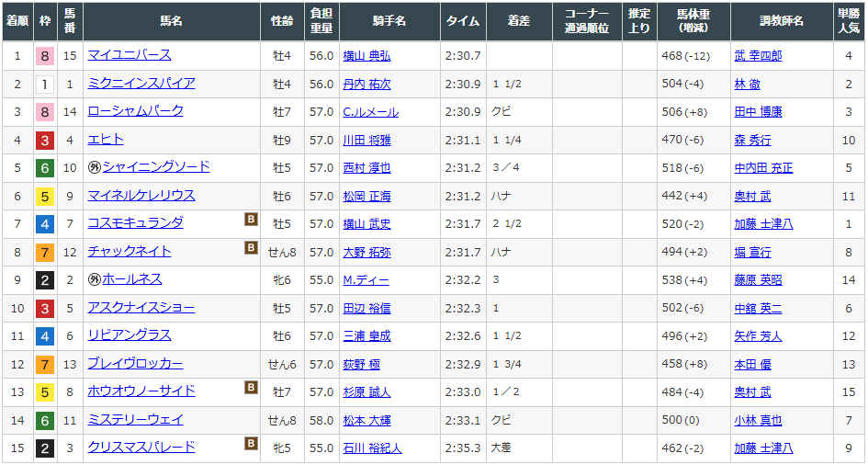Image resolution: width=868 pixels, height=465 pixels.
Task: Open jockey C.ルメール profile link
Action: (x=370, y=112)
